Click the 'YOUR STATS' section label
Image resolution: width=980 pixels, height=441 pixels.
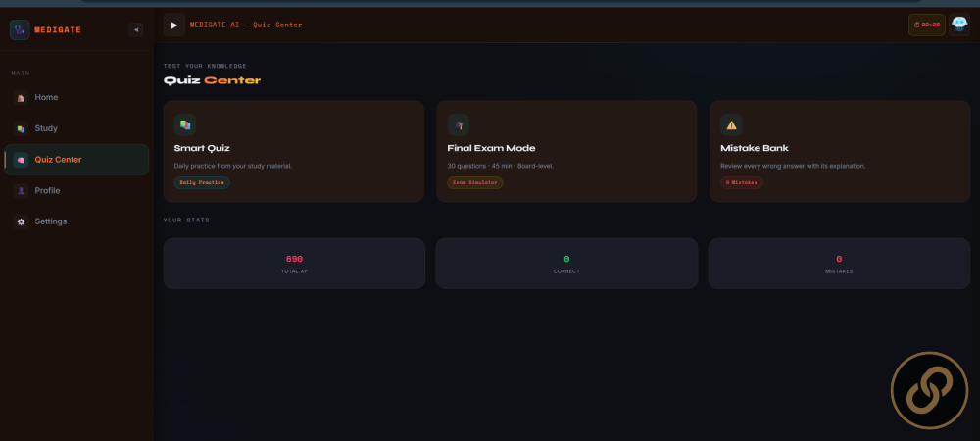186,220
